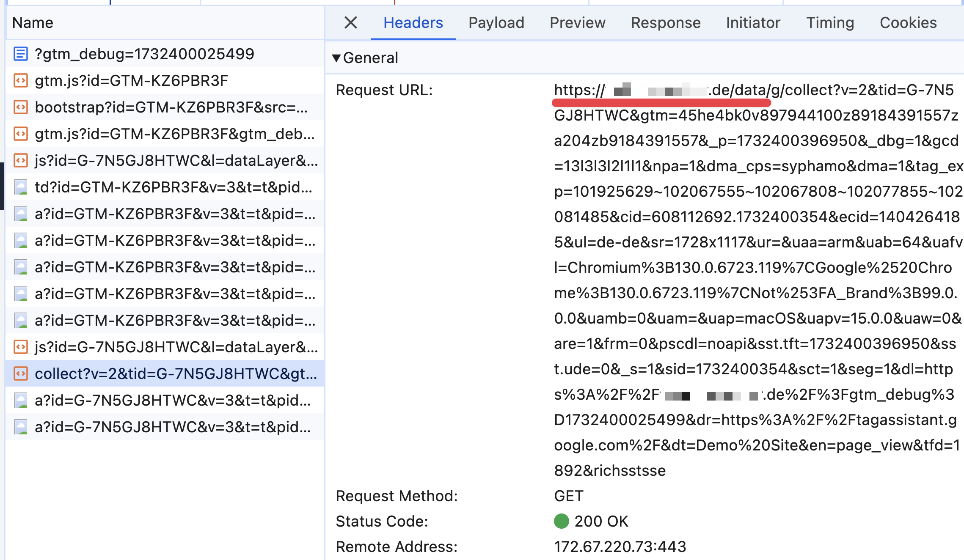Click script icon for gtm.js gtm_deb... request

pyautogui.click(x=21, y=134)
